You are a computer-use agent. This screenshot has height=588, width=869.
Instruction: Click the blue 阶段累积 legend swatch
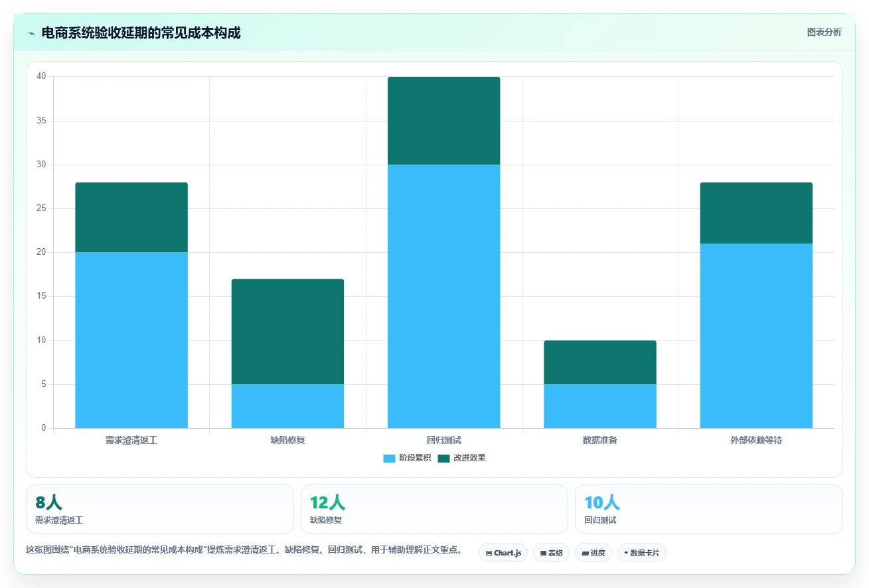pyautogui.click(x=389, y=459)
